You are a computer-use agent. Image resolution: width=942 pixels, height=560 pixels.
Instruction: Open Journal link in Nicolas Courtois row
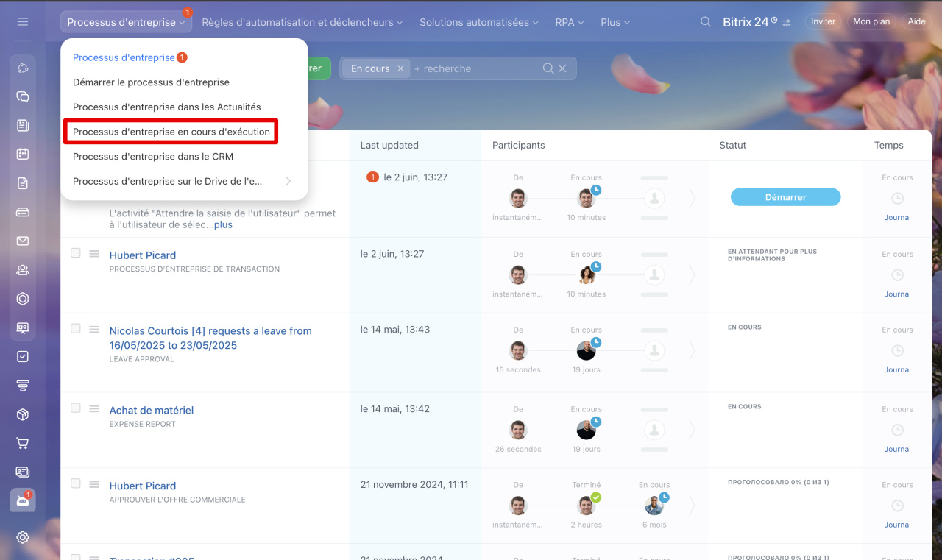point(897,370)
